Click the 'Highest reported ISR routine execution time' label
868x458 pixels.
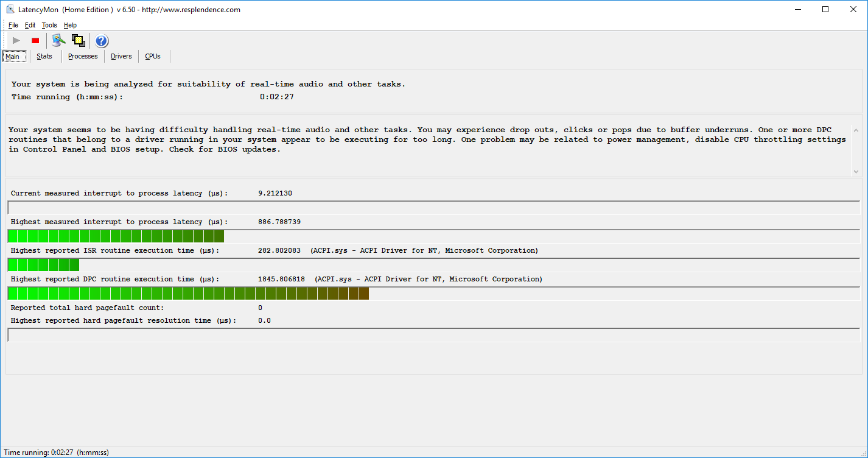pyautogui.click(x=115, y=250)
